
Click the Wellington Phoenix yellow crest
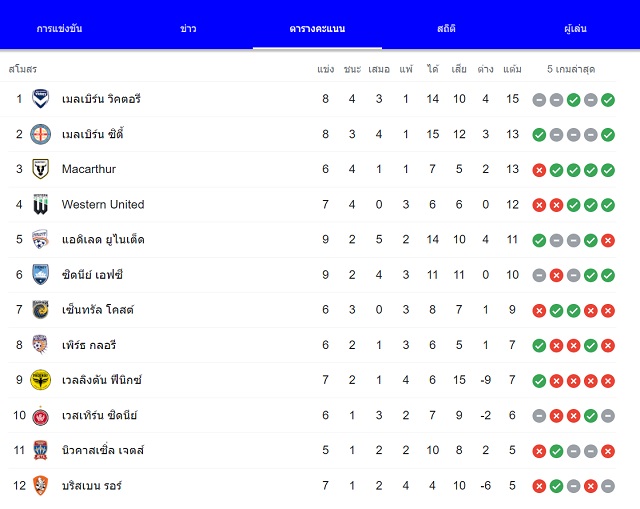(x=40, y=380)
